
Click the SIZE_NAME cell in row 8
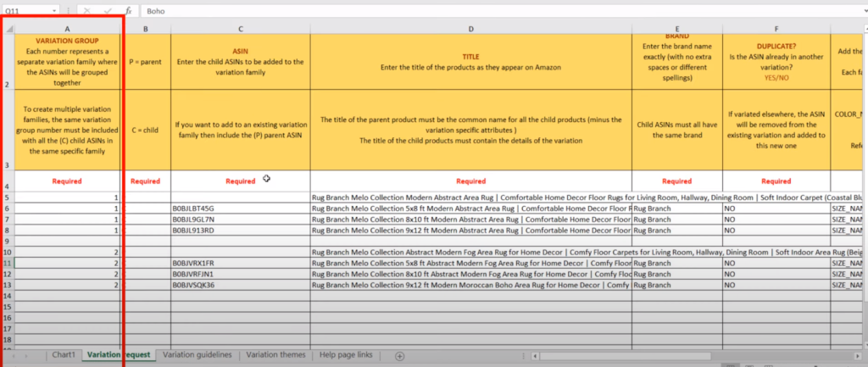[849, 231]
